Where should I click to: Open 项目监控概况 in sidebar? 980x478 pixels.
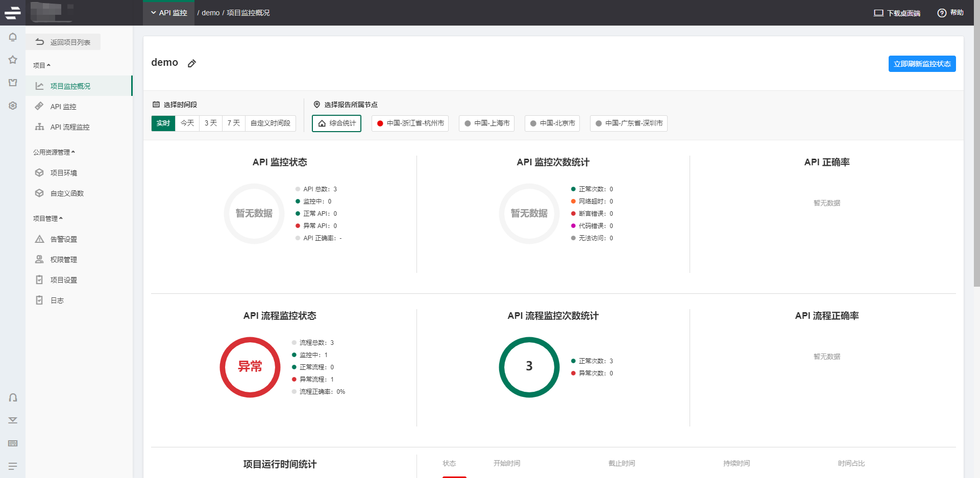tap(79, 86)
